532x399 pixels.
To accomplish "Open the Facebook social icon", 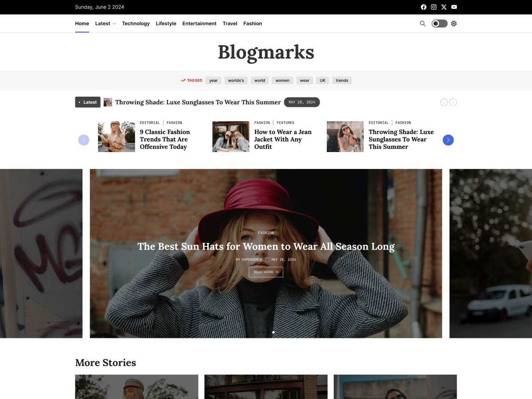I will (423, 7).
